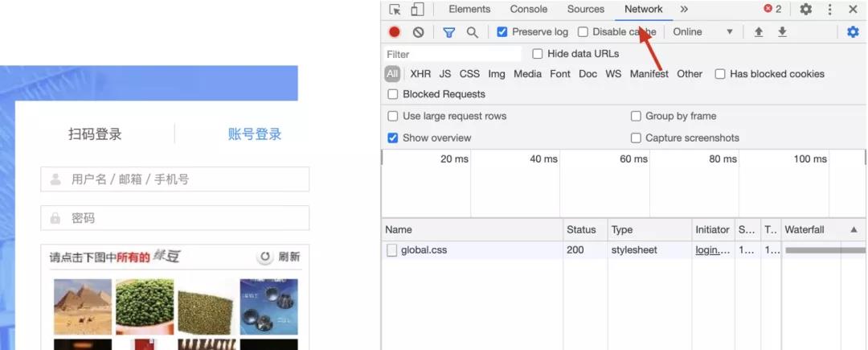Screen dimensions: 868x350
Task: Click the red record network log icon
Action: coord(394,32)
